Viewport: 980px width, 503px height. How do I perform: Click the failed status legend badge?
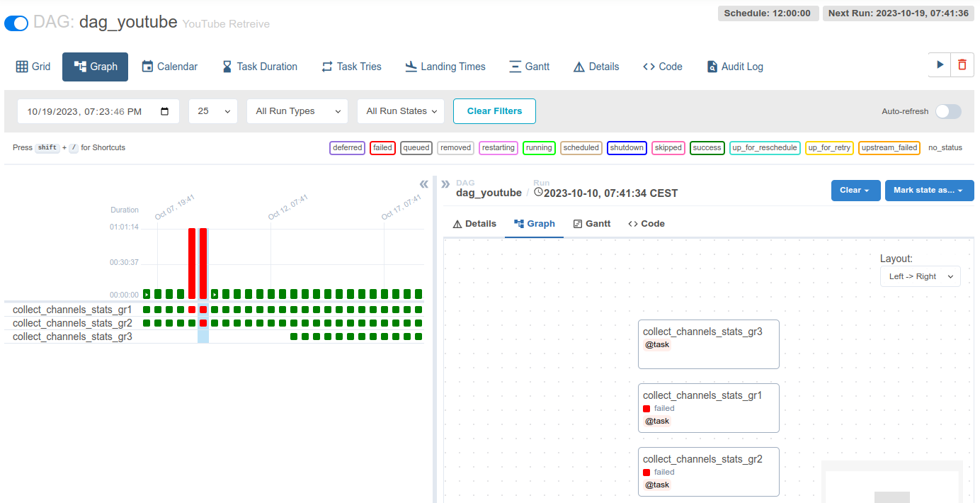(382, 148)
